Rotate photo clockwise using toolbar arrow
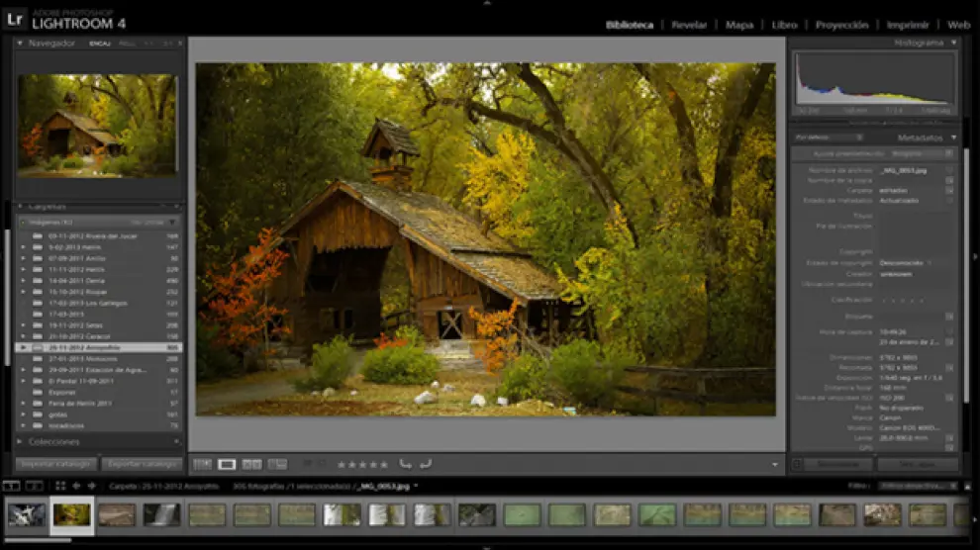 pos(426,464)
